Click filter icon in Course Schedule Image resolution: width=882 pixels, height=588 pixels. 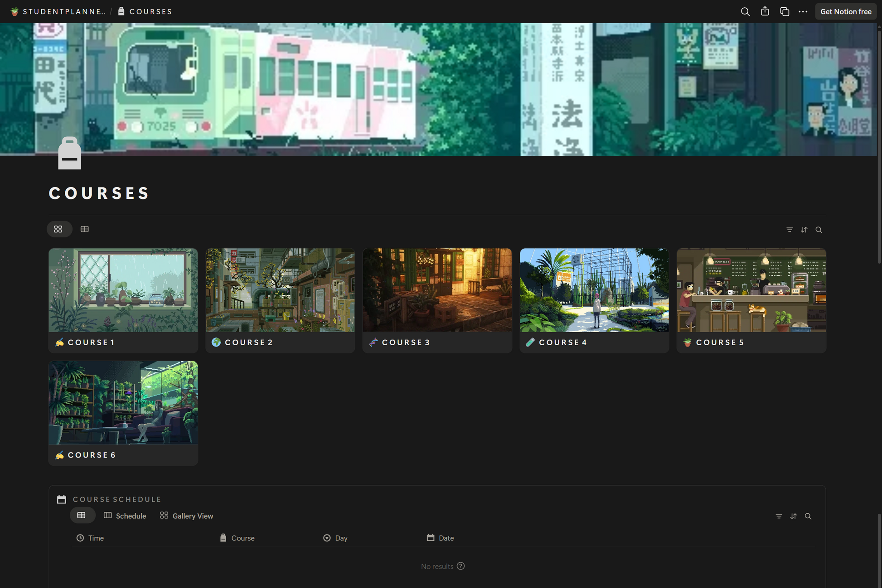(778, 516)
